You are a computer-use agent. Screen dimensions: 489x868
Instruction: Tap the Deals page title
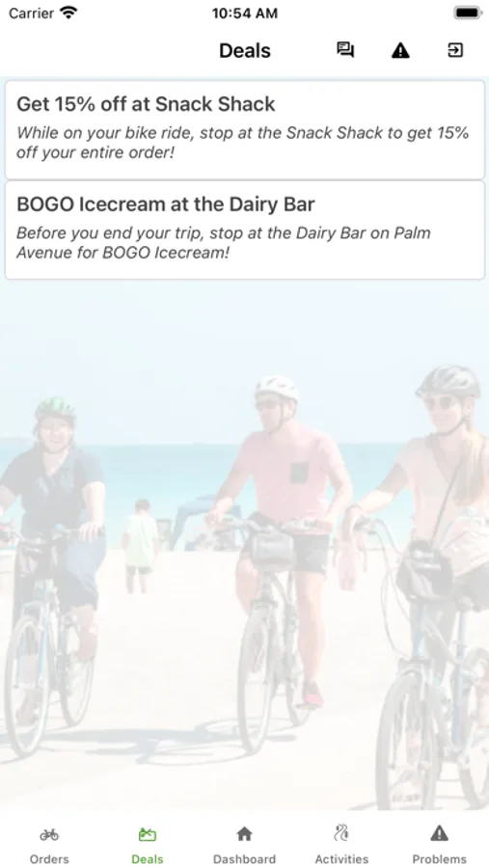click(245, 50)
